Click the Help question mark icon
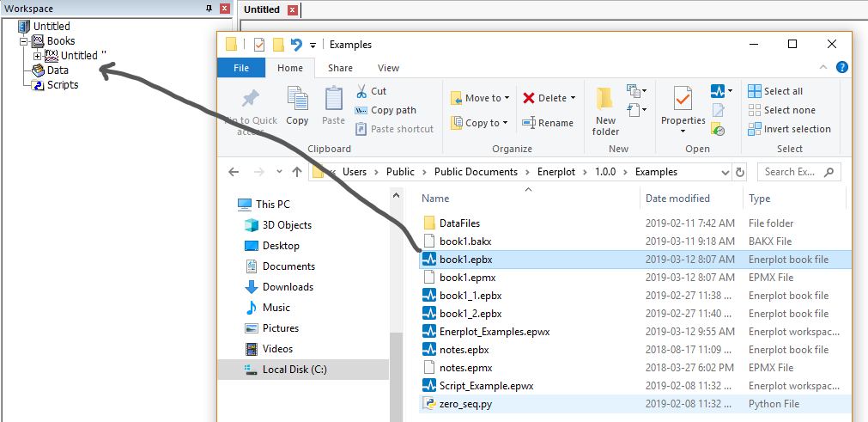This screenshot has width=868, height=422. tap(842, 67)
